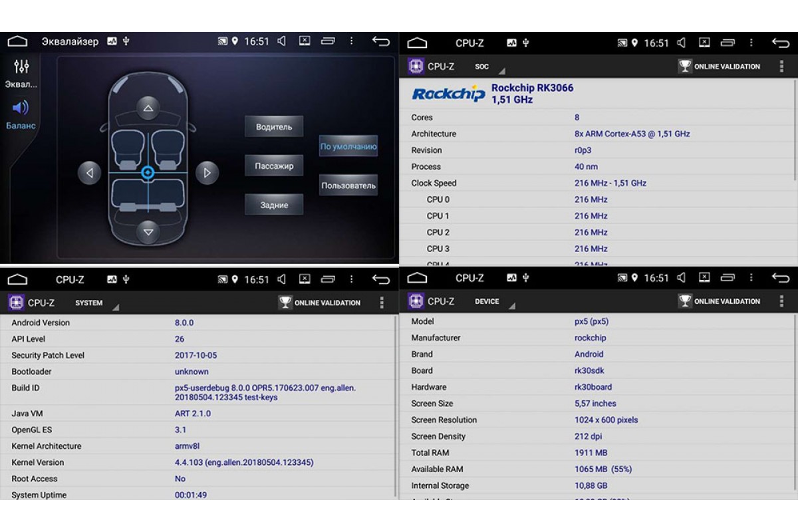Tap the USB icon on the Эквалайзер status bar
Image resolution: width=798 pixels, height=532 pixels.
tap(126, 41)
